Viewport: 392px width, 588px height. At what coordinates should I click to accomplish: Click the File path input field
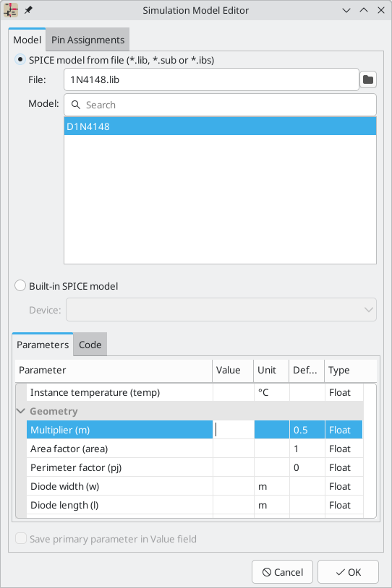coord(211,79)
